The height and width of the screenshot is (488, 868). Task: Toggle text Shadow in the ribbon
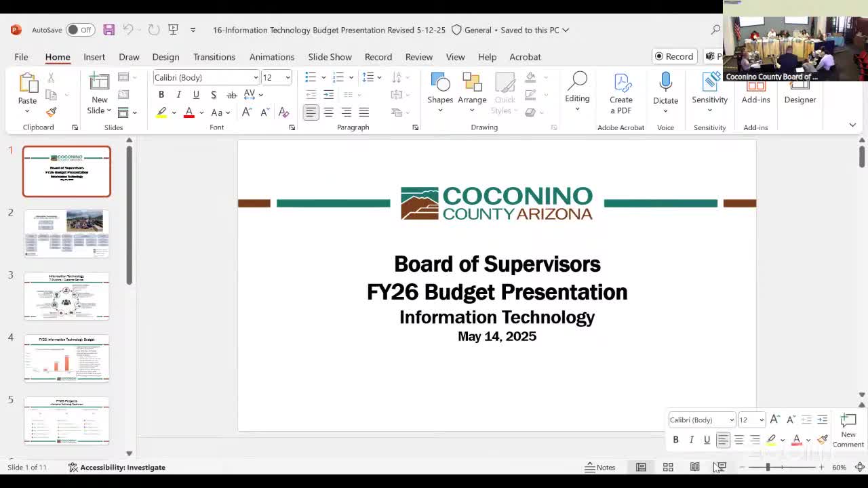tap(214, 95)
